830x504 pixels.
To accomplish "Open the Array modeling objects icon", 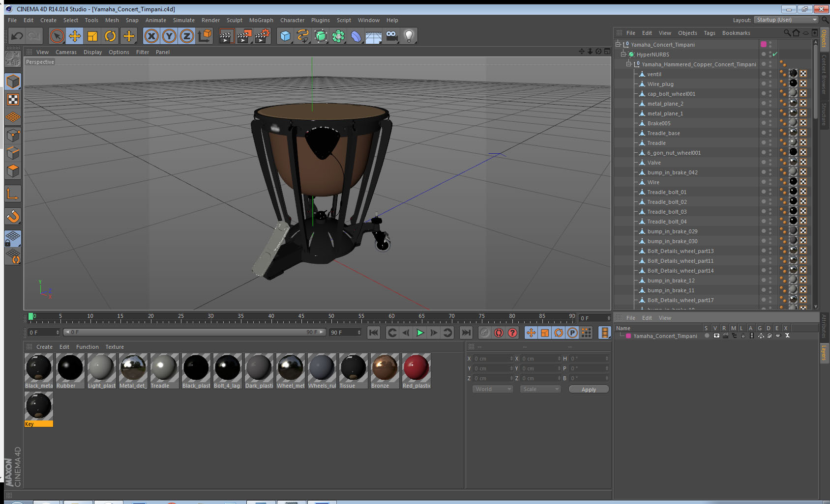I will [338, 36].
